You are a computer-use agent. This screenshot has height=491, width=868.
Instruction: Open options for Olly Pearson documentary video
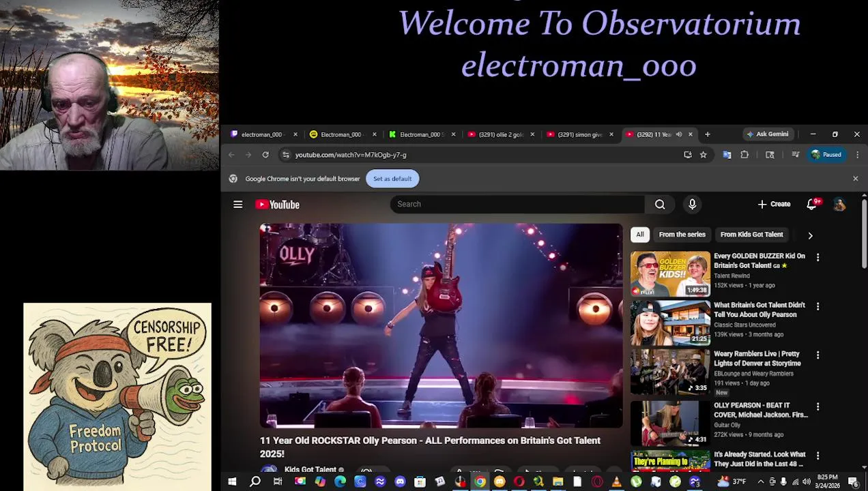pos(818,307)
